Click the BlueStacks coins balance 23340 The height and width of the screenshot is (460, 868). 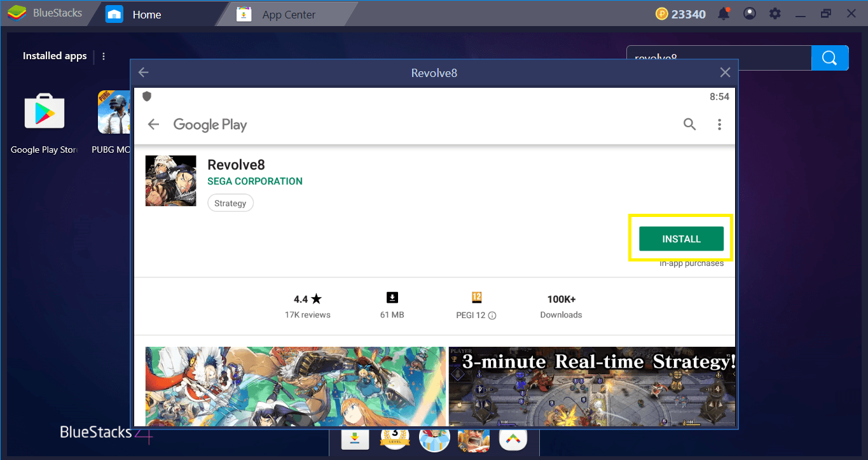[680, 14]
